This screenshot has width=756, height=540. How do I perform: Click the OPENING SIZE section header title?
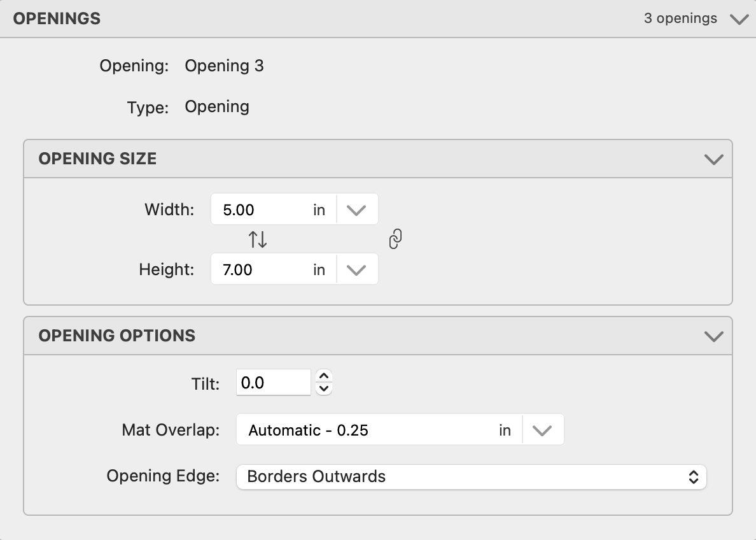97,159
